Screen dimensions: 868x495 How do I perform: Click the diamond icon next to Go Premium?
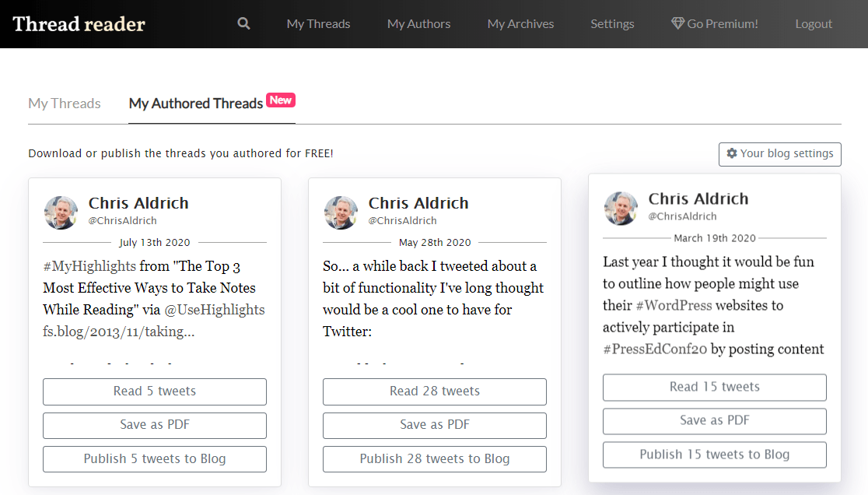click(x=678, y=23)
